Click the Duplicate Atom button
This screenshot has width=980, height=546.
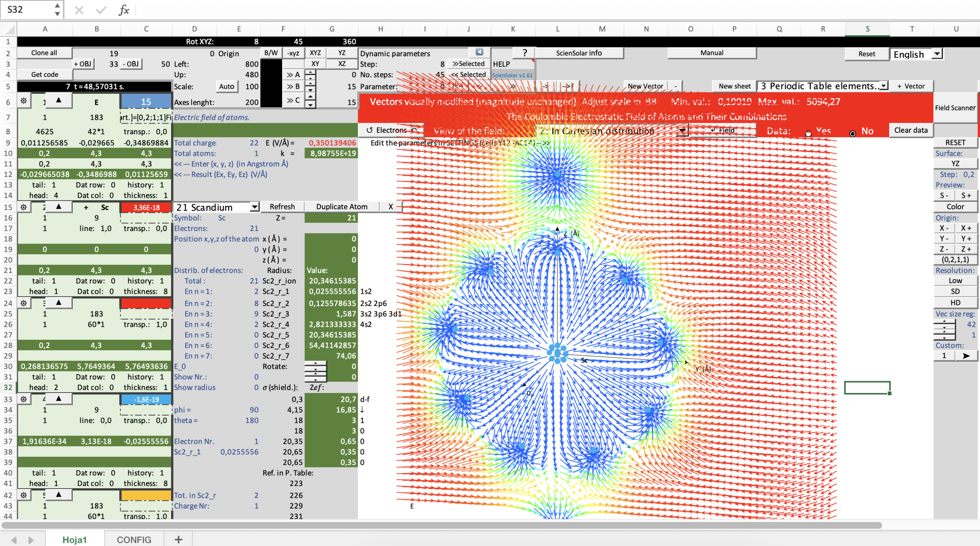[x=341, y=207]
